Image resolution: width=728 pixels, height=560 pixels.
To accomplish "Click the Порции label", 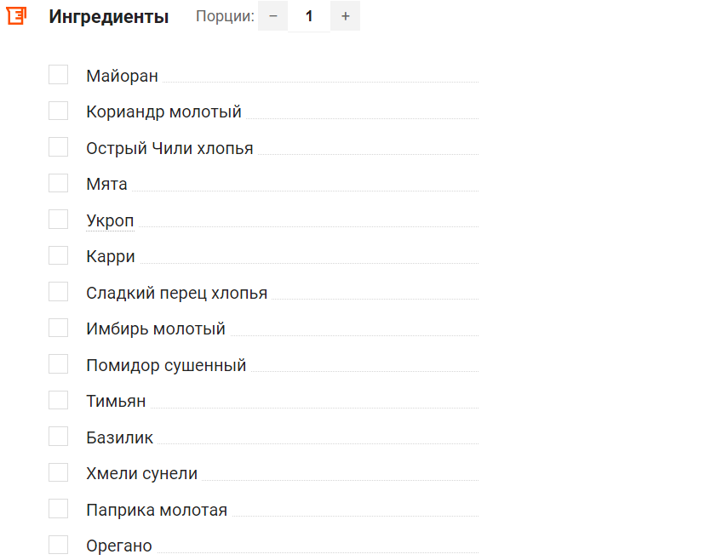I will [225, 16].
